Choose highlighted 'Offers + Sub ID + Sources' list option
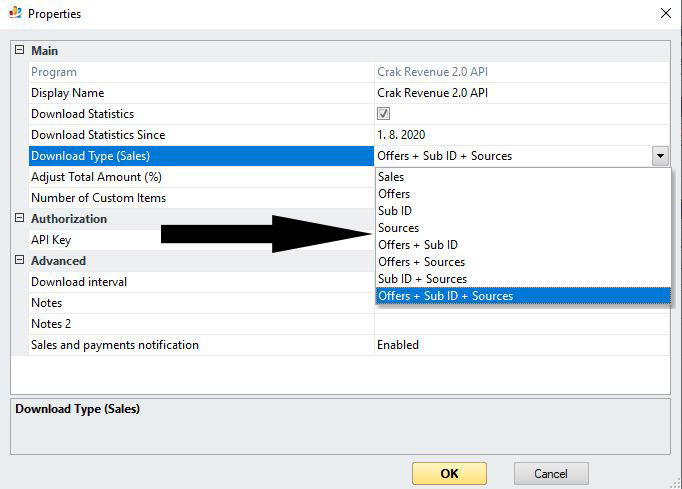This screenshot has width=682, height=489. tap(523, 295)
